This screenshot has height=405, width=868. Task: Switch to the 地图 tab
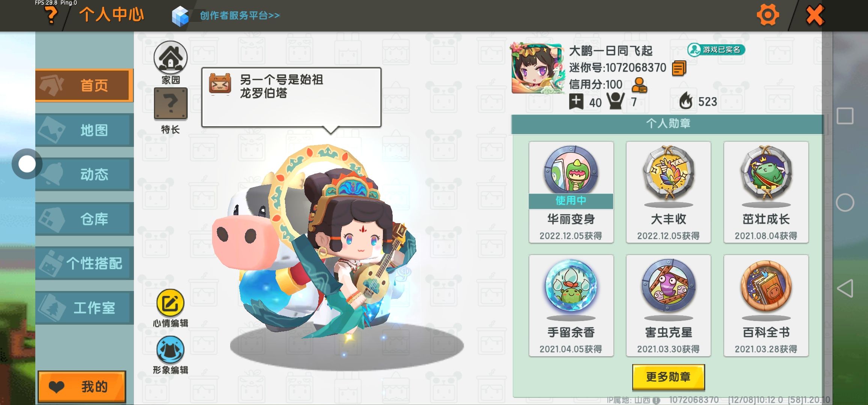click(x=84, y=130)
